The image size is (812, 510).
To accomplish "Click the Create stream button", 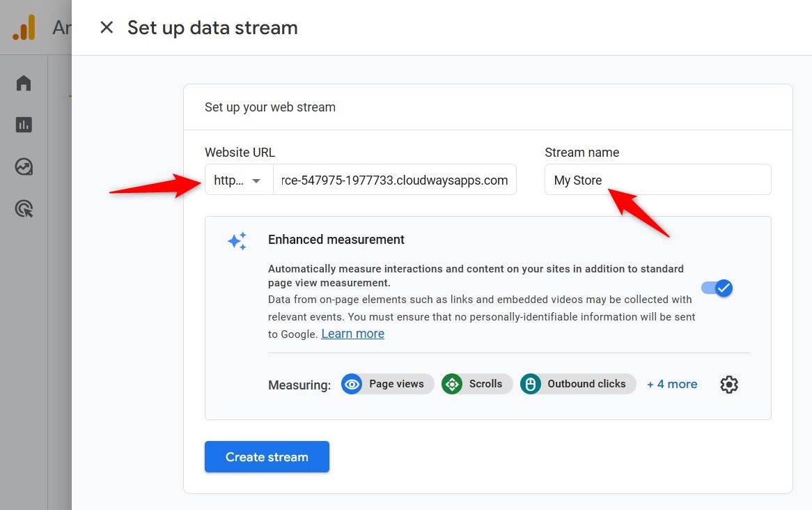I will [267, 456].
